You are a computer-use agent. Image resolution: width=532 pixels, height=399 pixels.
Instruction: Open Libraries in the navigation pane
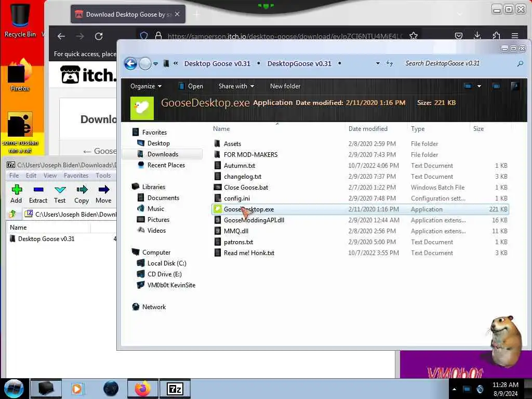point(153,187)
